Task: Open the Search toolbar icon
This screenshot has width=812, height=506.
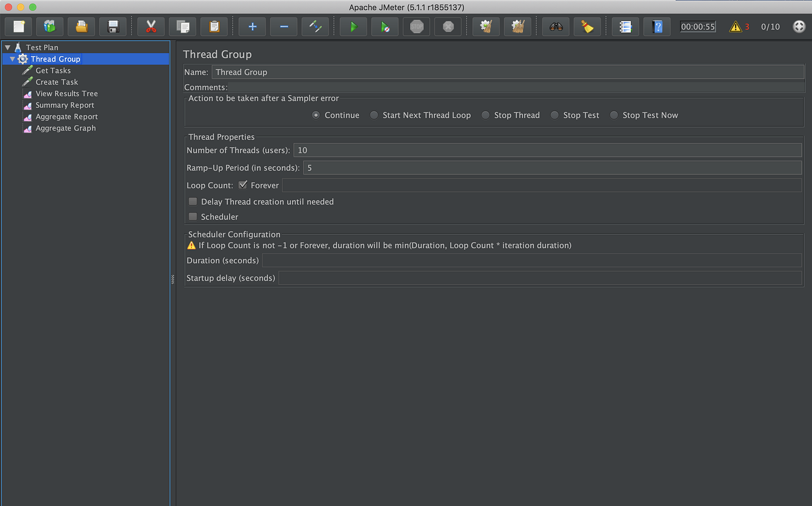Action: (x=555, y=26)
